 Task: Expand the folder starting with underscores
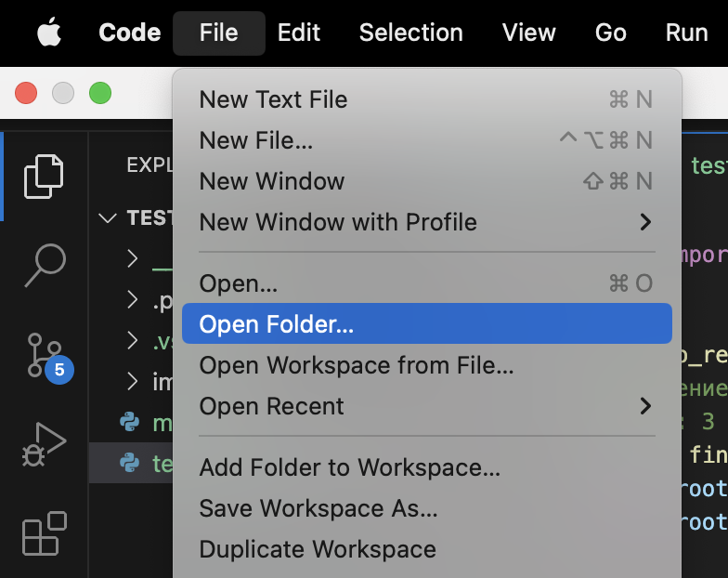pos(132,258)
